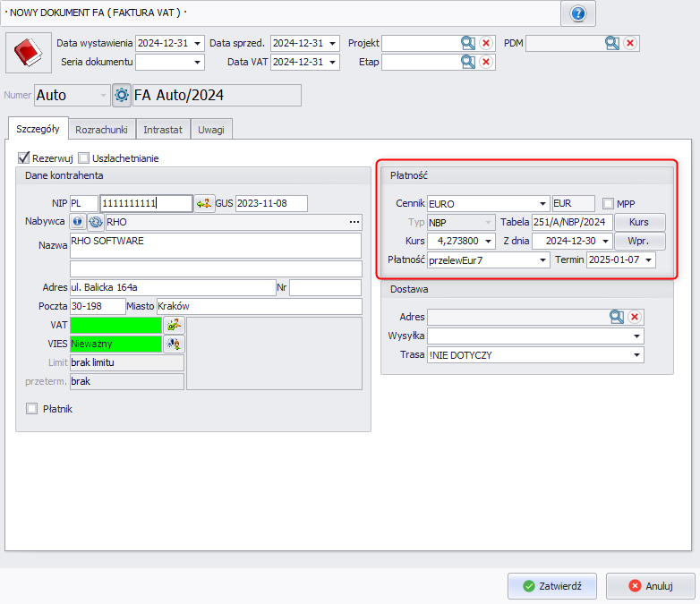The image size is (700, 604).
Task: Uncheck the Rezerwuj checkbox
Action: pos(24,158)
